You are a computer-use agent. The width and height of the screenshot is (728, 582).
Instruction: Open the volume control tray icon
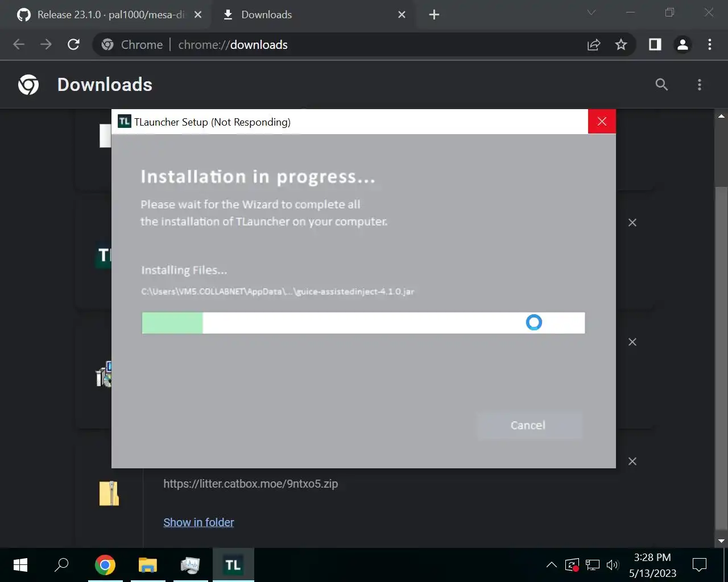click(x=613, y=565)
